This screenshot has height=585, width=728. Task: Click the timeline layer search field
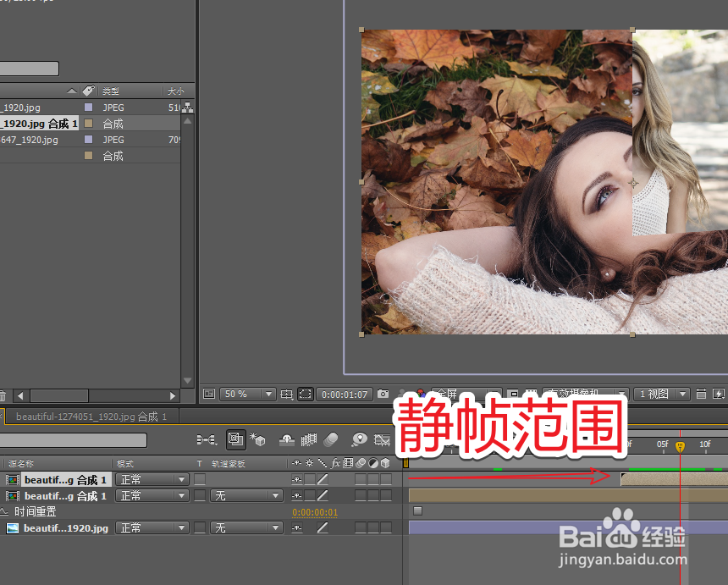pyautogui.click(x=74, y=439)
